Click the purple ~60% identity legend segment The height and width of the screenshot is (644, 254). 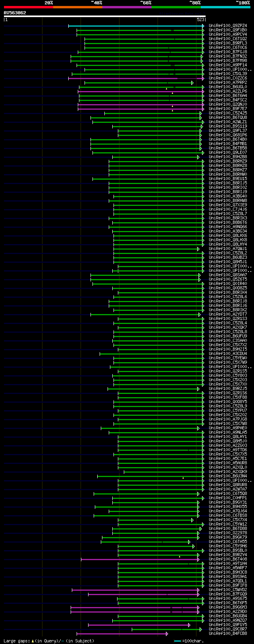point(127,7)
